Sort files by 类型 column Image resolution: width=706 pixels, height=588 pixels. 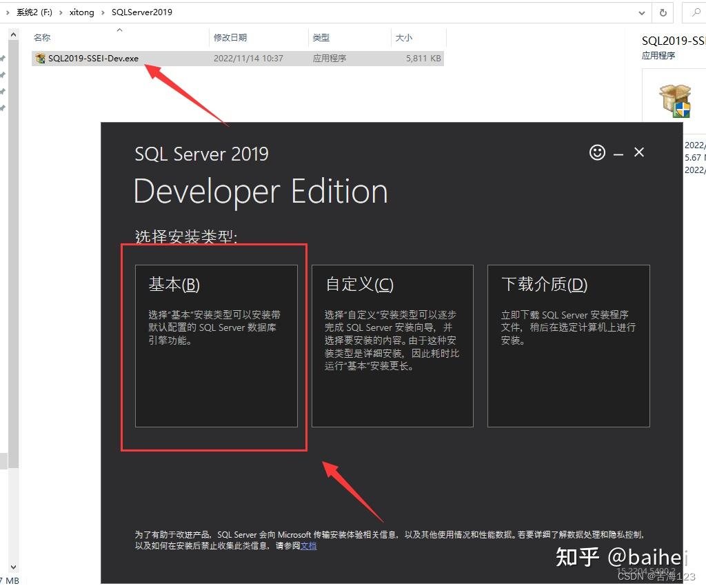point(321,38)
